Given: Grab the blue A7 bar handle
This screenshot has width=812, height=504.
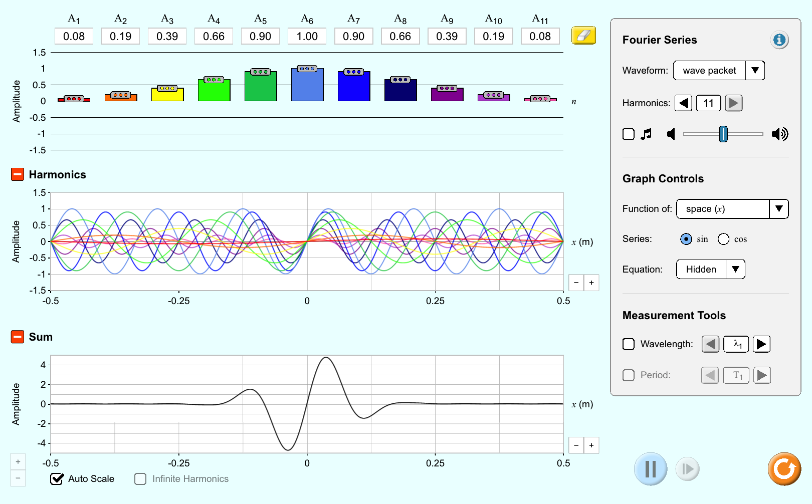Looking at the screenshot, I should [x=353, y=72].
